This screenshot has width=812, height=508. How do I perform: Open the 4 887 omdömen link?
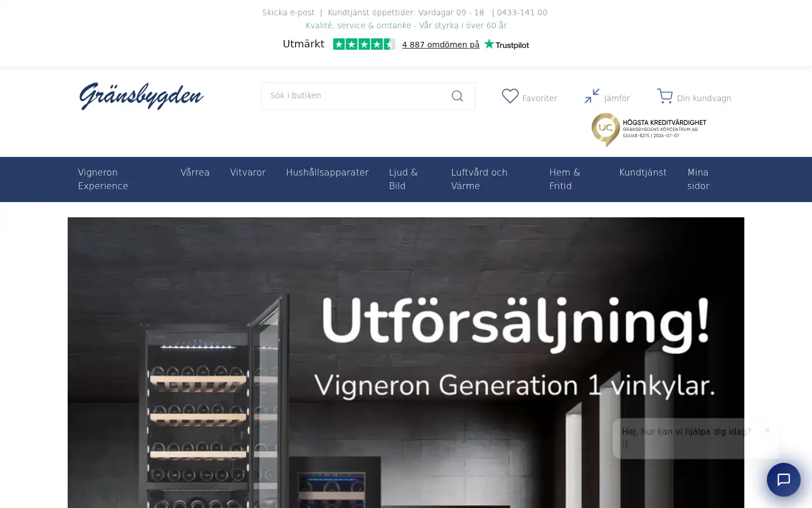(x=440, y=45)
